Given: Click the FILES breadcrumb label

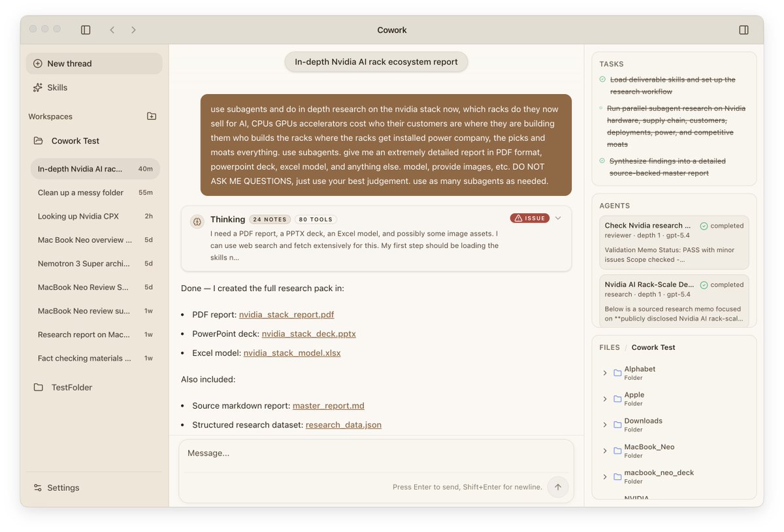Looking at the screenshot, I should coord(610,347).
